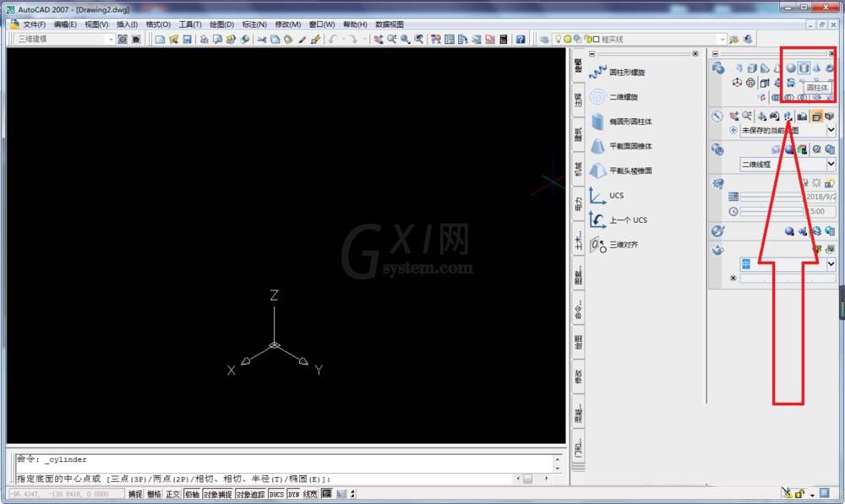
Task: Click the frustum cone tool 平截面圆锥体
Action: point(620,146)
